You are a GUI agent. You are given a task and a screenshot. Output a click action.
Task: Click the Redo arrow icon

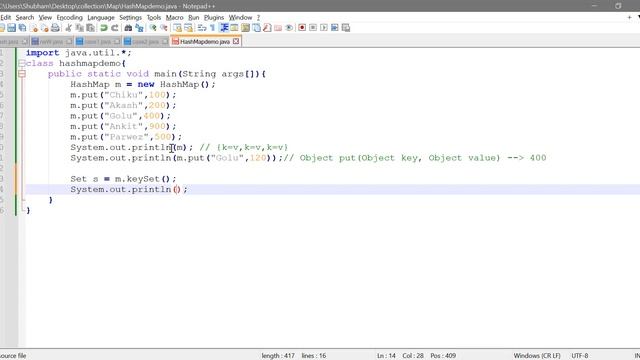115,28
